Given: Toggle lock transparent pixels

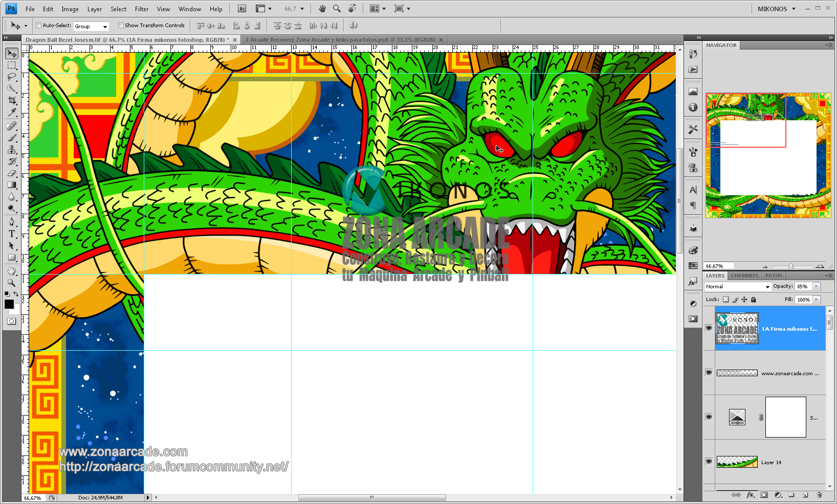Looking at the screenshot, I should tap(725, 300).
